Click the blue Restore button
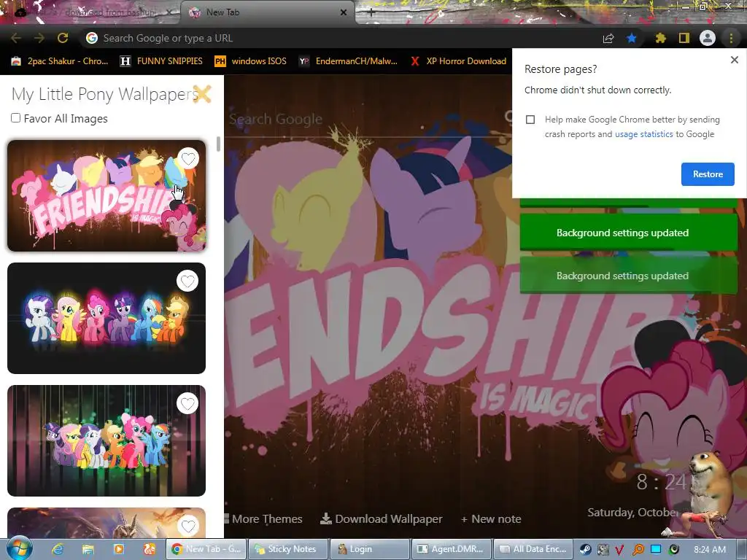The image size is (747, 560). point(708,174)
